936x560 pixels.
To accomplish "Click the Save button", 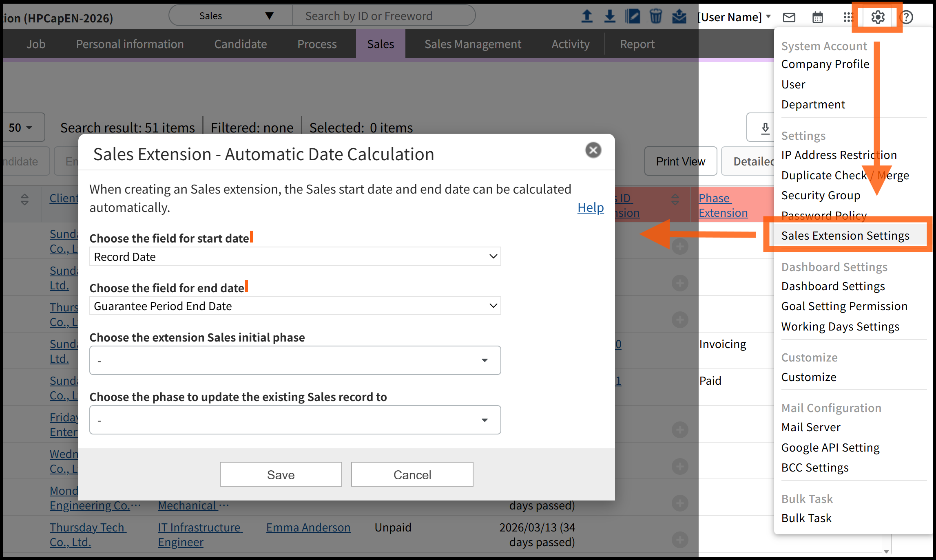I will tap(281, 474).
